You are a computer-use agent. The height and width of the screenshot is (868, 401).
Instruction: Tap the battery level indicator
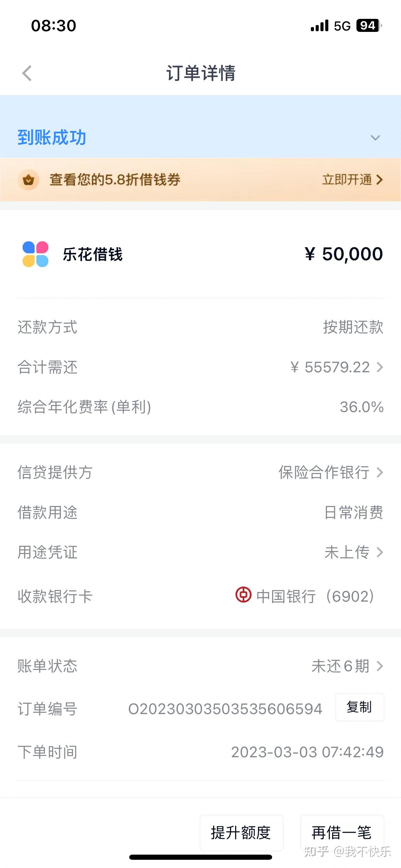pyautogui.click(x=369, y=26)
